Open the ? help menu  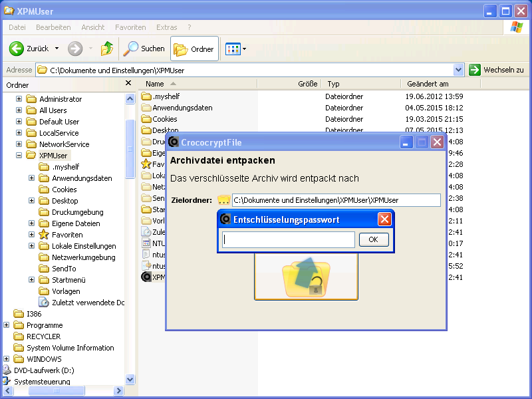click(x=190, y=27)
